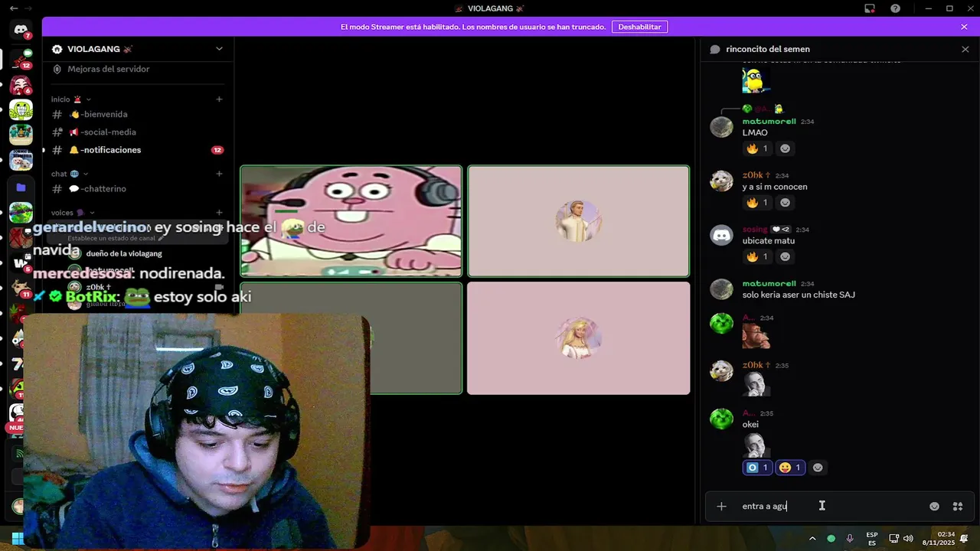The width and height of the screenshot is (980, 551).
Task: Show hidden system tray icons
Action: tap(812, 539)
